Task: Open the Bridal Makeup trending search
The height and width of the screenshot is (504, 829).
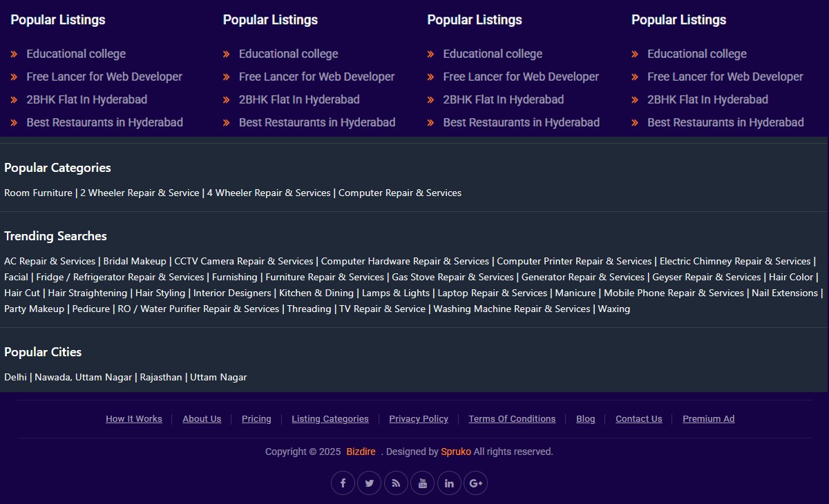Action: [135, 262]
